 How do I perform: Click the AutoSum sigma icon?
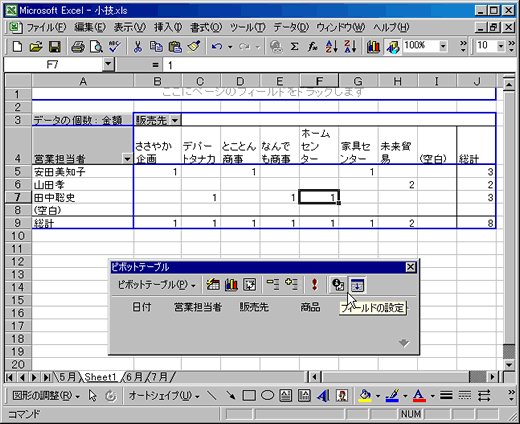point(294,47)
